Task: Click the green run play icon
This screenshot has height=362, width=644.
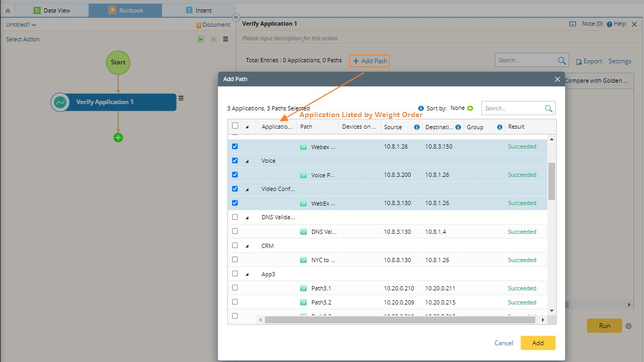Action: click(201, 39)
